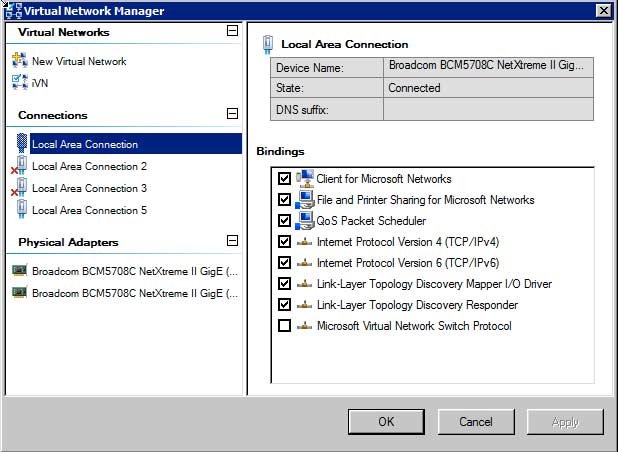618x452 pixels.
Task: Select first Broadcom BCM5708C NetXtreme adapter
Action: tap(135, 272)
